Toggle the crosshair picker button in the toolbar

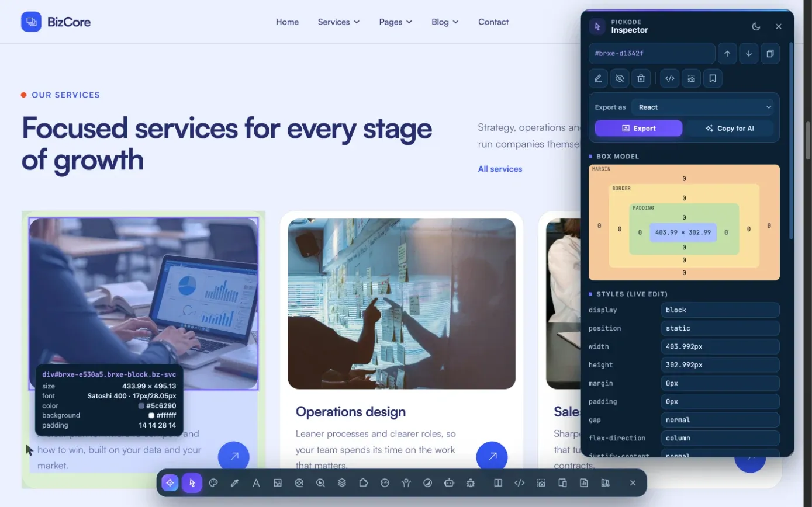pyautogui.click(x=170, y=483)
